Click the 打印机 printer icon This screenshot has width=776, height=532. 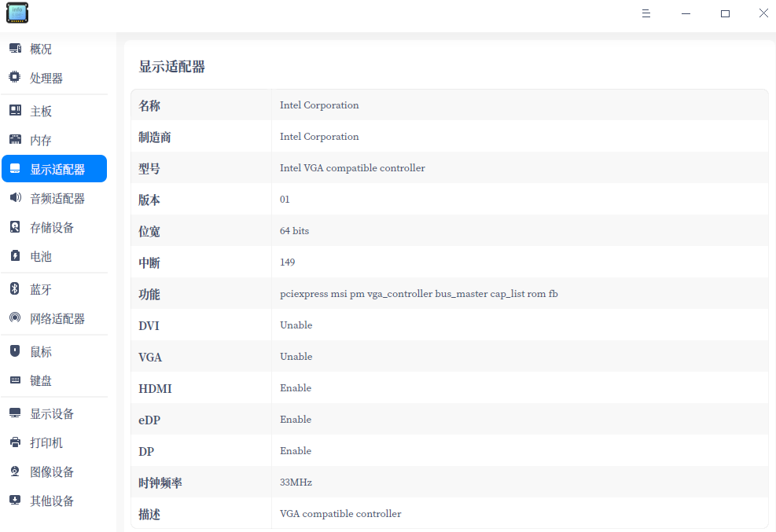[x=16, y=442]
